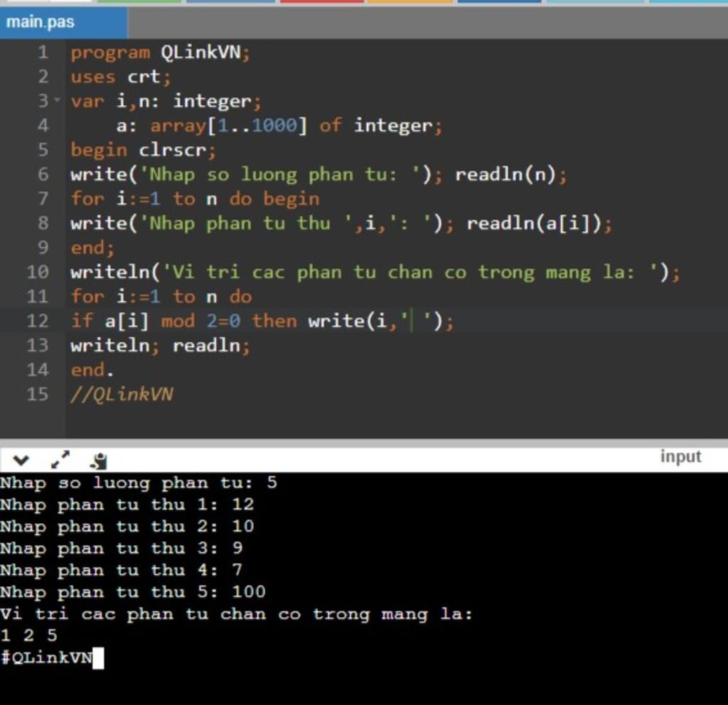This screenshot has width=728, height=705.
Task: Click console line 'Nhap phan tu thu 2: 10'
Action: click(127, 526)
